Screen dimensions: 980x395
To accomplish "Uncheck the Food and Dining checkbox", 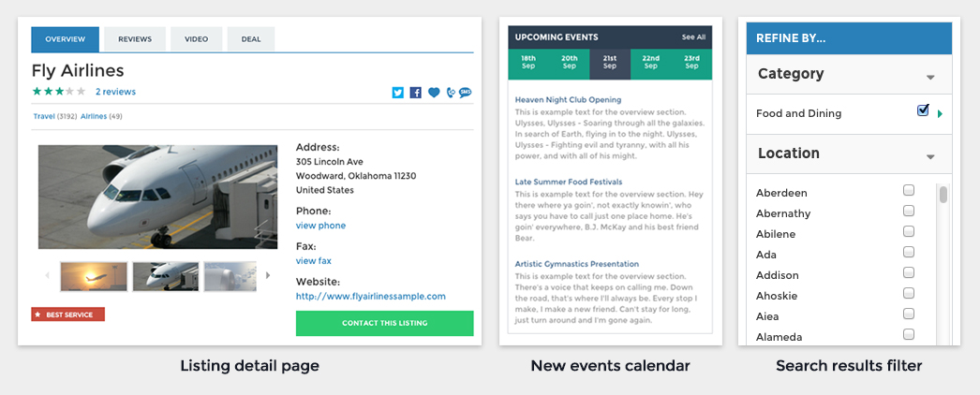I will coord(923,111).
